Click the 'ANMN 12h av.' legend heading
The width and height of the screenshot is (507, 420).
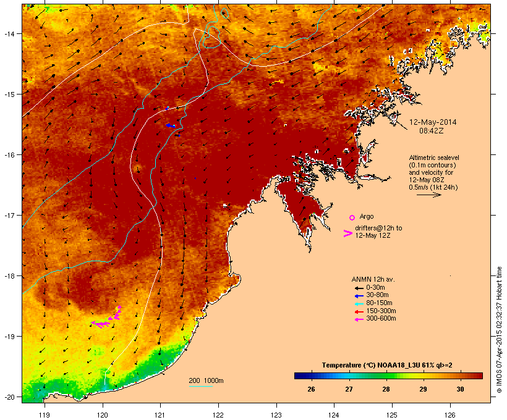pos(373,279)
